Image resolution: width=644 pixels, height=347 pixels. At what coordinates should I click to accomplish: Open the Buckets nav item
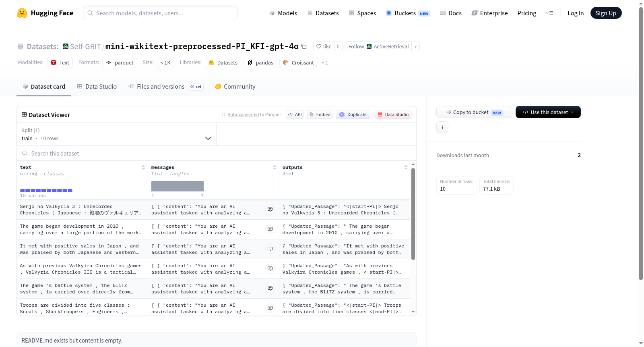tap(408, 13)
